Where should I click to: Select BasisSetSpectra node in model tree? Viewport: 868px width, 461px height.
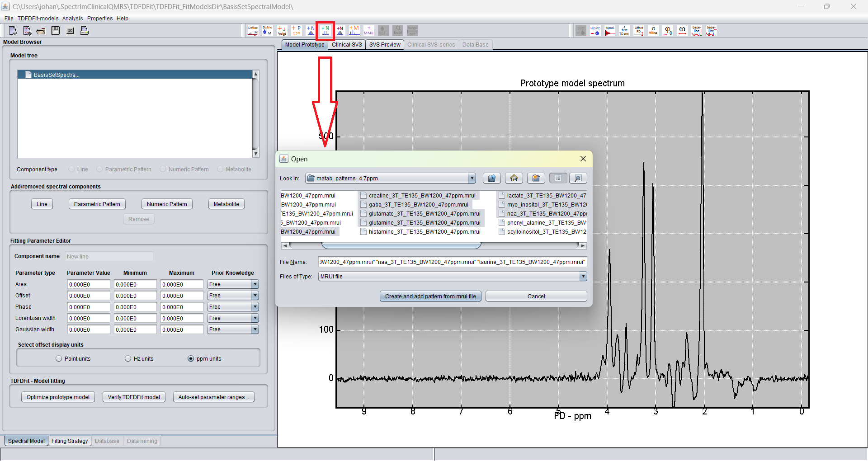point(135,75)
